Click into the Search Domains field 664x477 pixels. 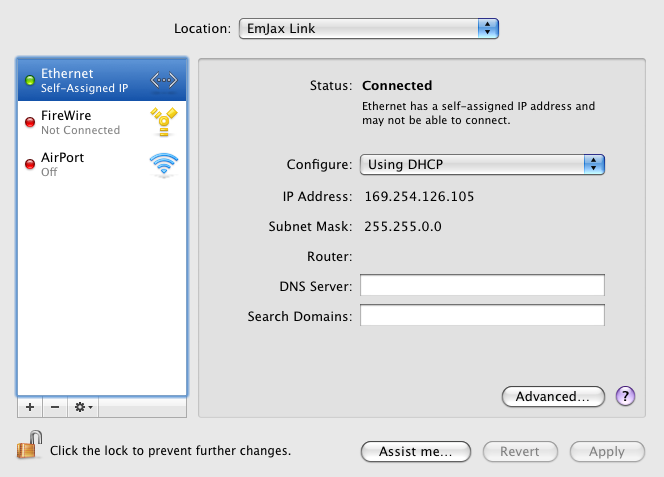pos(482,315)
